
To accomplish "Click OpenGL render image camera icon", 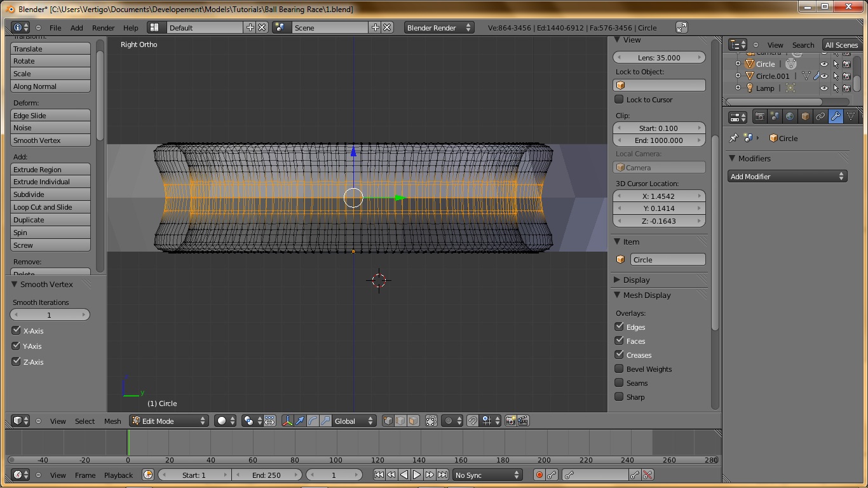I will click(510, 421).
